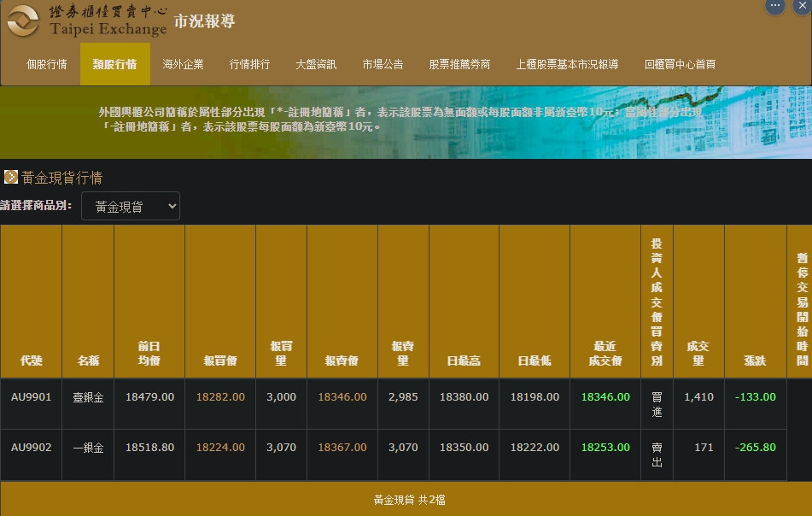Click the arrow icon beside 黃金現貨行情
The image size is (812, 516).
tap(11, 177)
